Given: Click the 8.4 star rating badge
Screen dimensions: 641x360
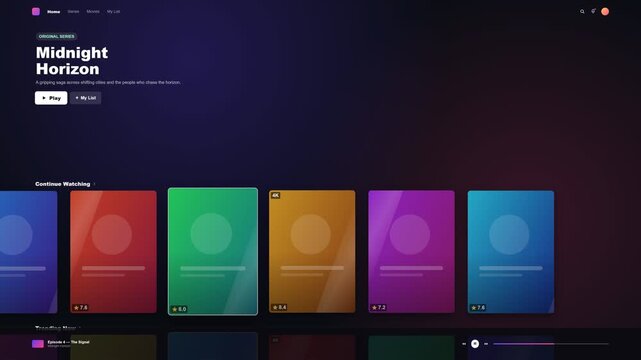Looking at the screenshot, I should tap(280, 307).
